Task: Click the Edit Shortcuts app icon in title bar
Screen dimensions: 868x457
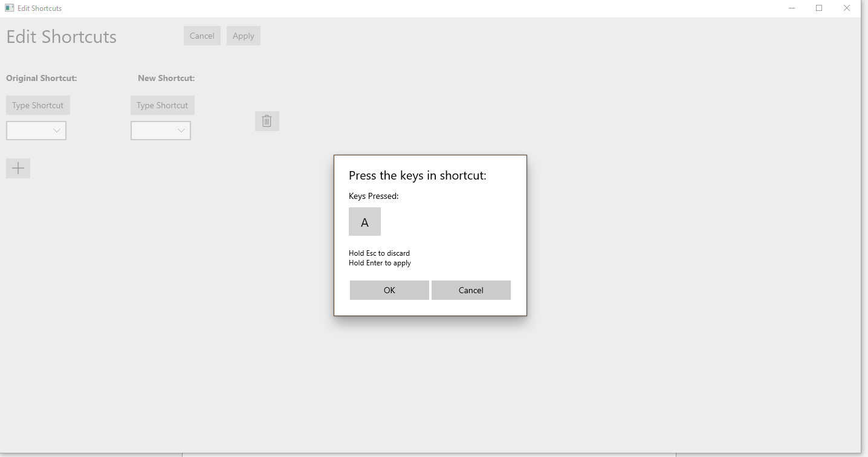Action: point(8,8)
